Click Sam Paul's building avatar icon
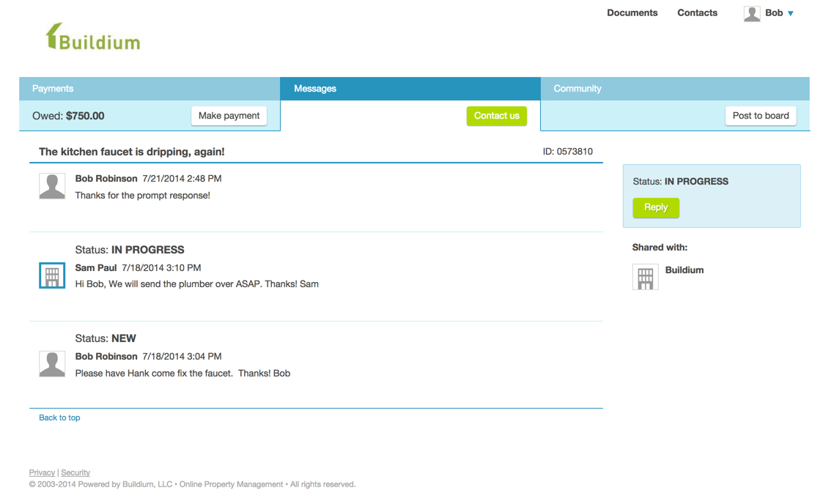 coord(52,275)
